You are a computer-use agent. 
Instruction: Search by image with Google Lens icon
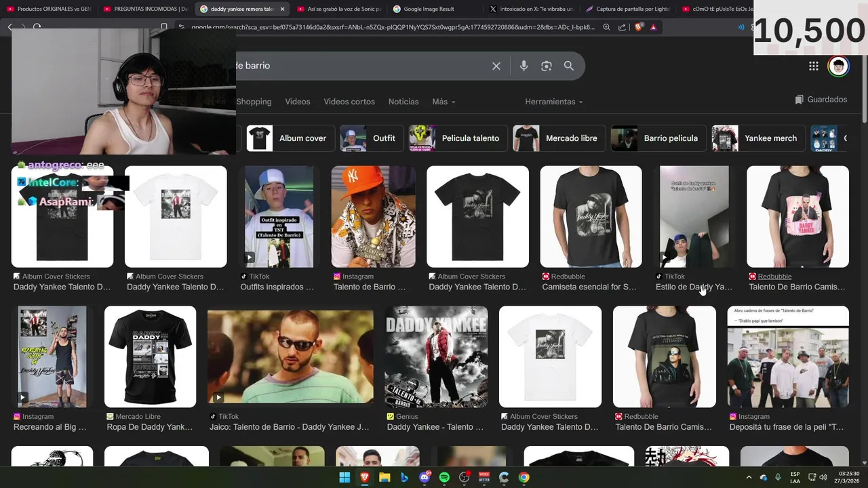tap(547, 66)
